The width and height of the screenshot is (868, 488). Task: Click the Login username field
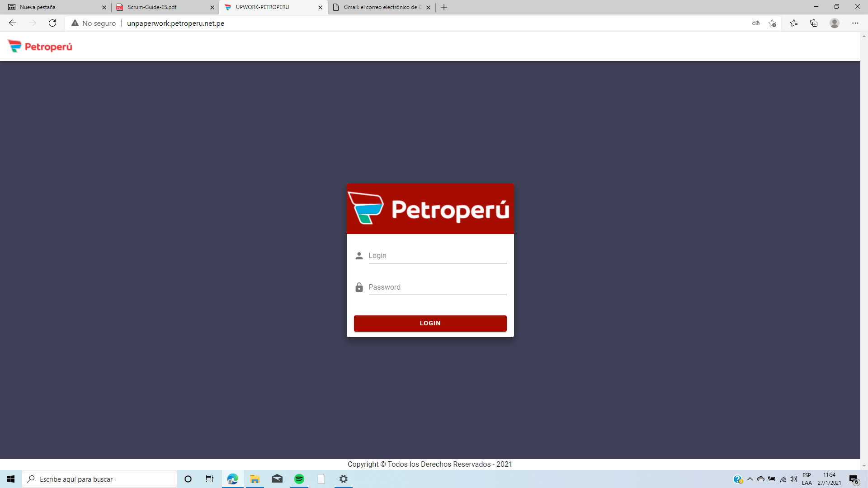[x=437, y=256]
